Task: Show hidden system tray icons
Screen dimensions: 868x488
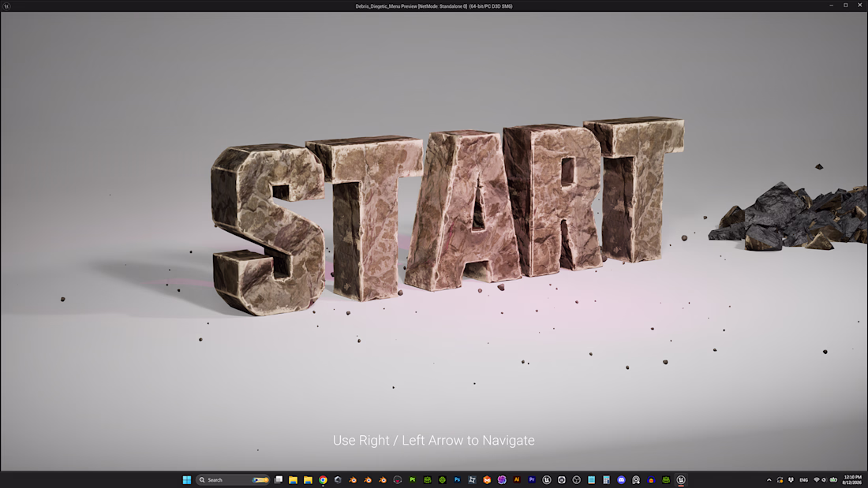Action: coord(769,479)
